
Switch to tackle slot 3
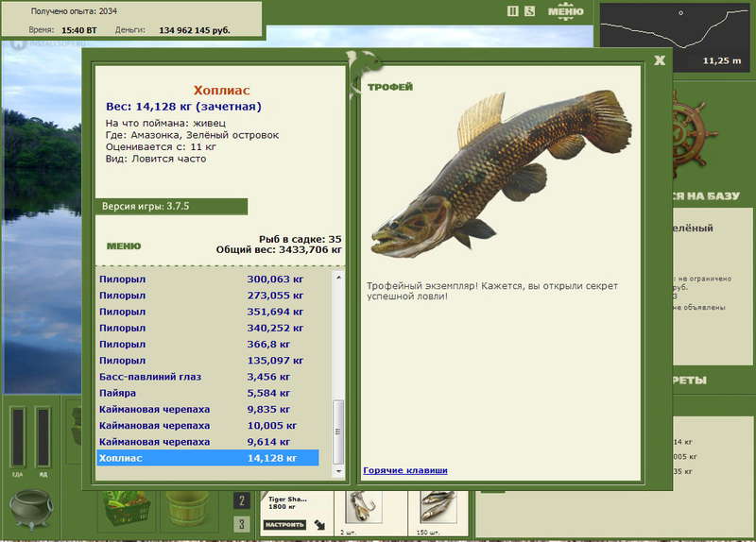[x=242, y=524]
